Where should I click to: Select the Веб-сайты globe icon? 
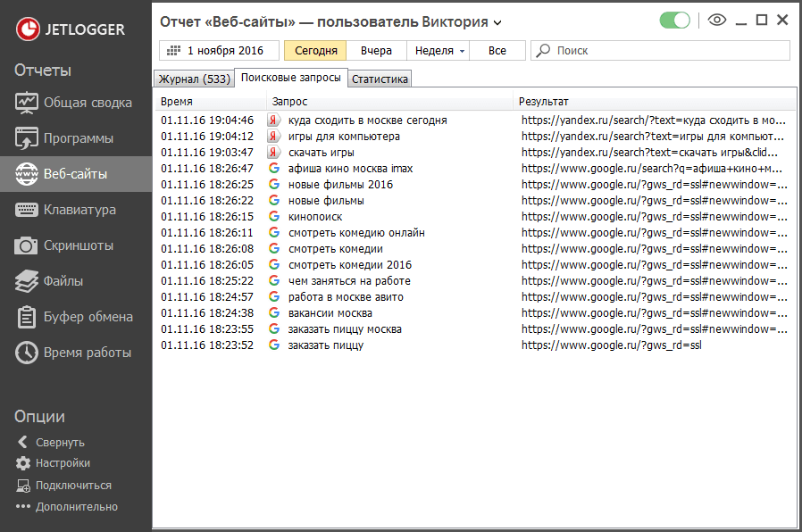click(26, 174)
